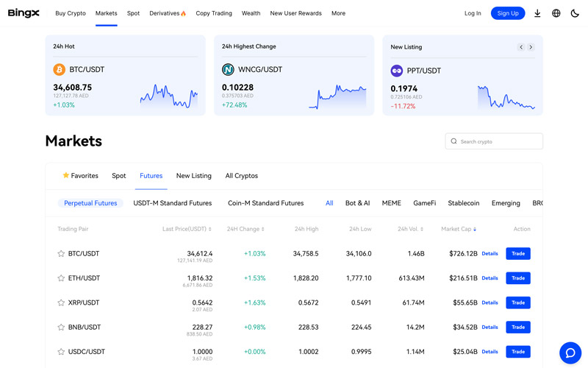Favorite the USDC/USDT pair star
Screen dimensions: 588x368
pos(61,352)
